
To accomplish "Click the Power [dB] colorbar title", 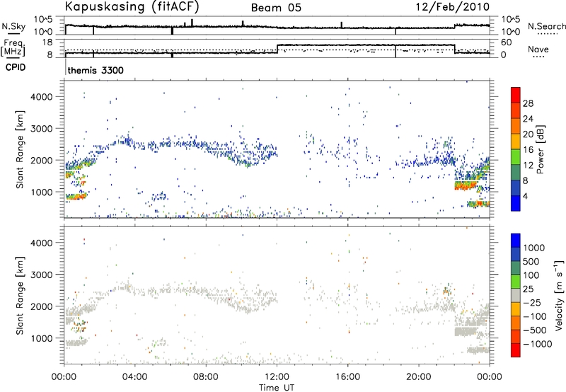I will click(540, 149).
